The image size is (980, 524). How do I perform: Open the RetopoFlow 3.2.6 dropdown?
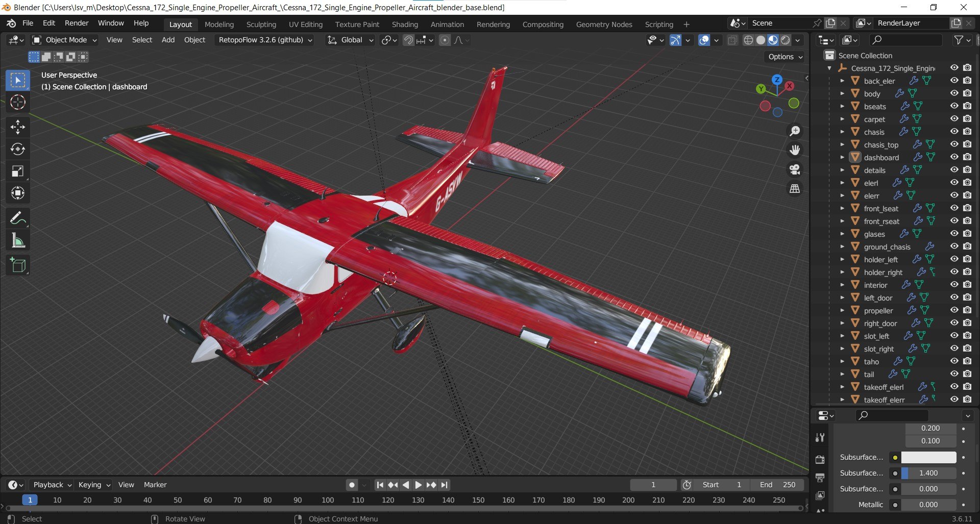(265, 40)
